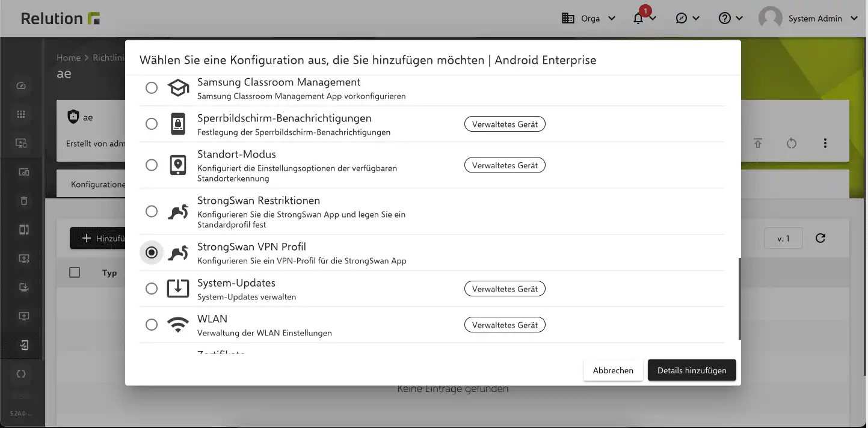Open the apps grid sidebar icon
868x428 pixels.
pos(22,115)
